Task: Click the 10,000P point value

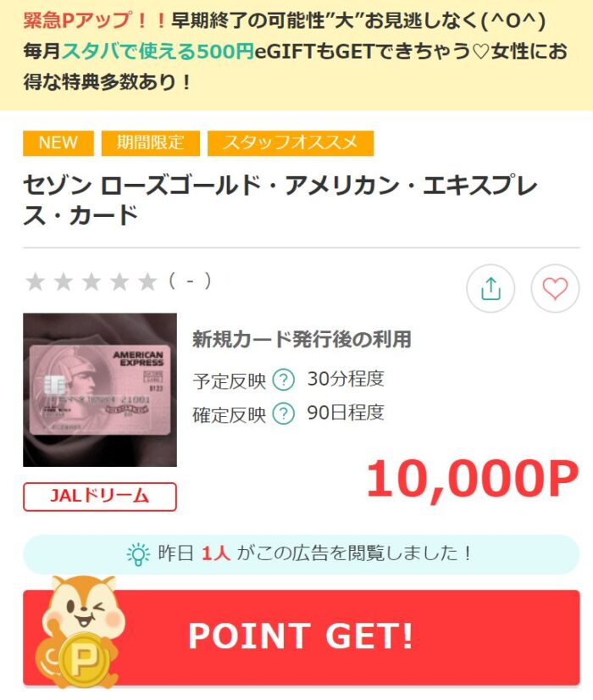Action: click(473, 480)
